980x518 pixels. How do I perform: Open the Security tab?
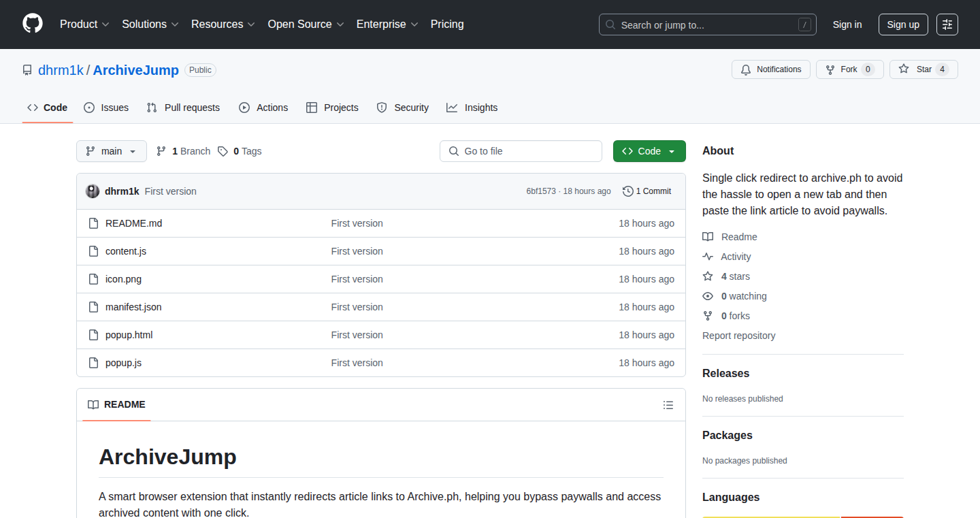403,108
